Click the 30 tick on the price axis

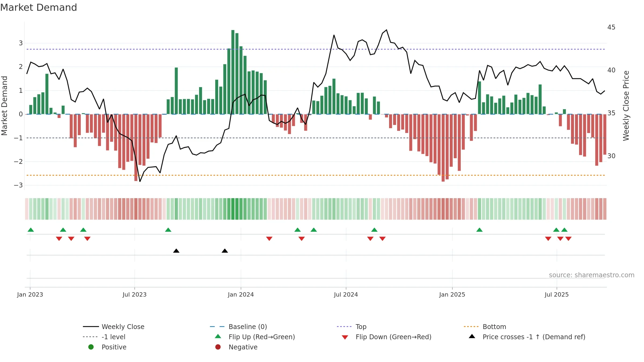coord(612,156)
